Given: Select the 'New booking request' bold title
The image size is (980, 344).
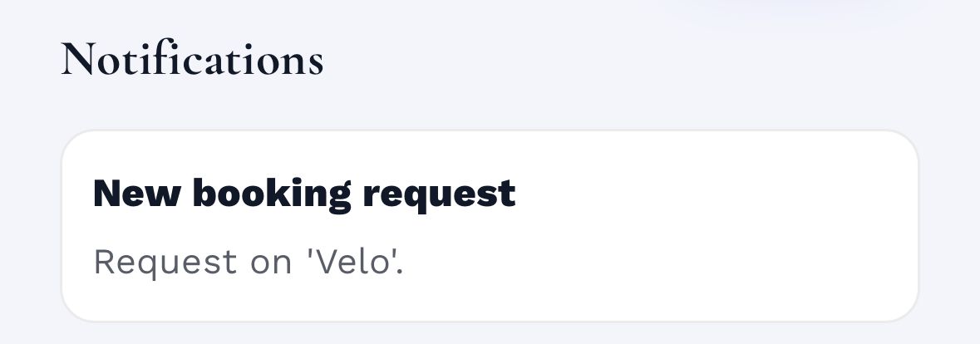Looking at the screenshot, I should tap(304, 193).
